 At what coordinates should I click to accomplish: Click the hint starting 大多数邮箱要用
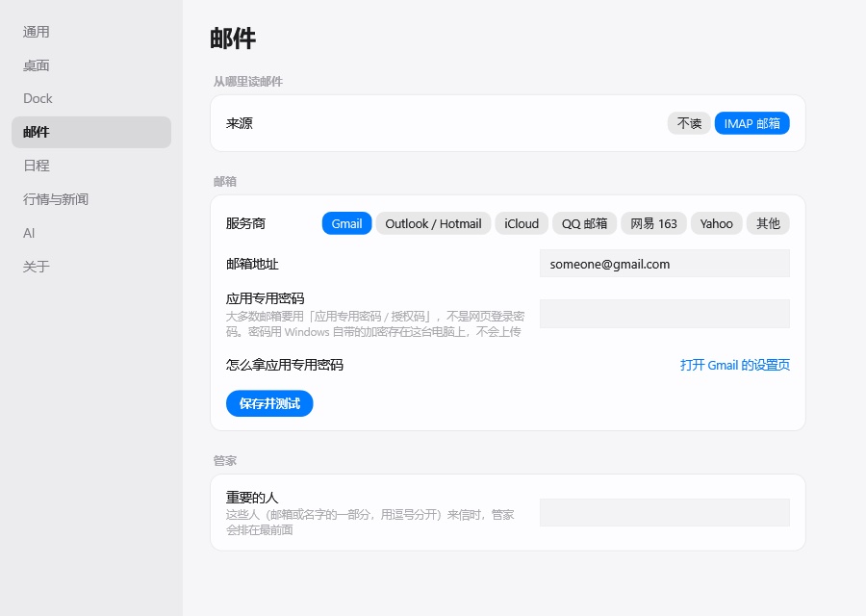(x=375, y=323)
